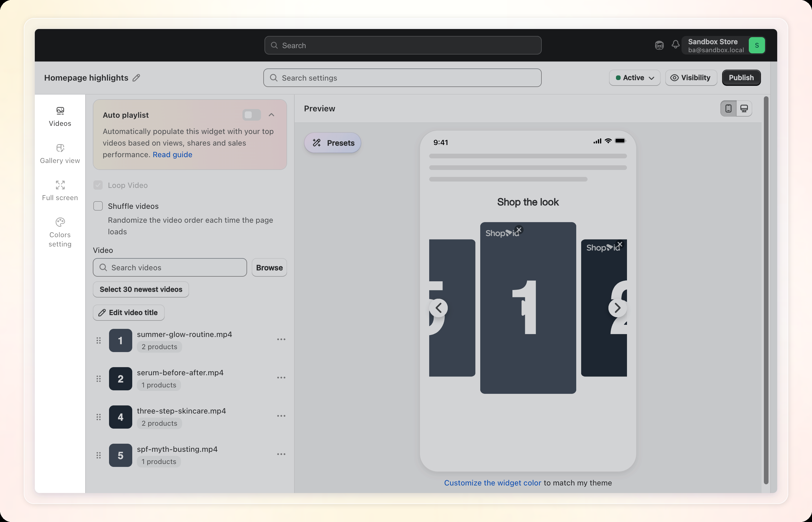The image size is (812, 522).
Task: Select the thumbnail numbered 4 in video list
Action: click(120, 417)
